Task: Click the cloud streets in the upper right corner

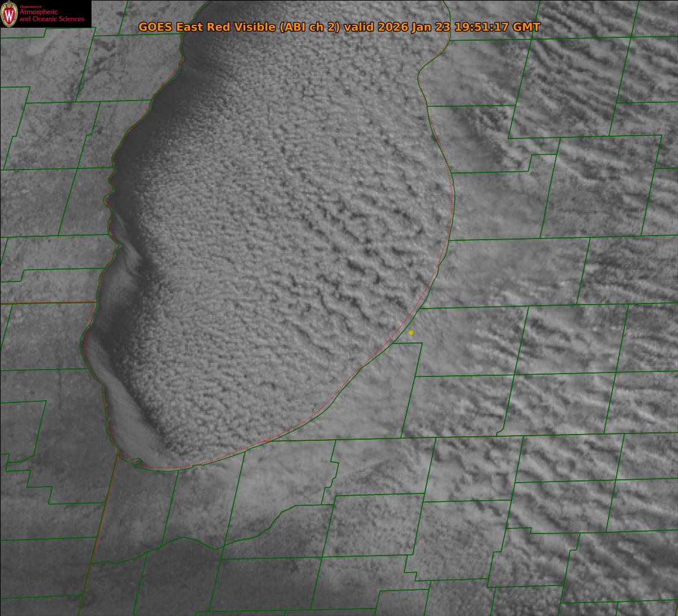Action: 593,68
